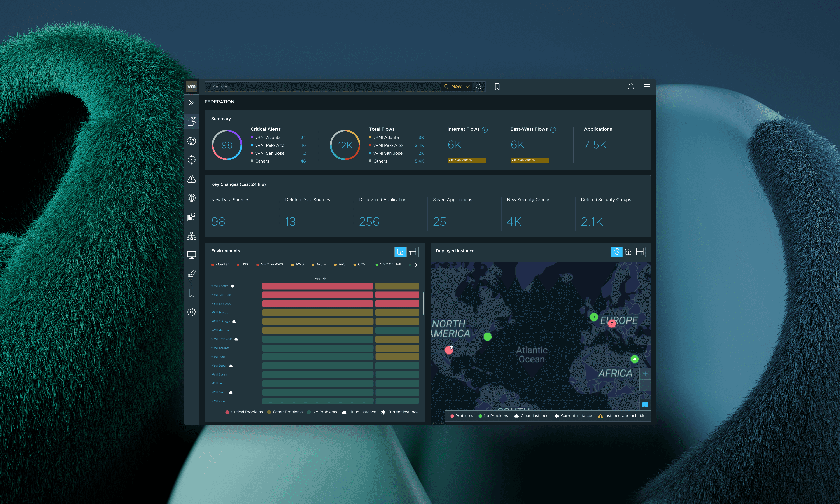Click the Environments vertical scrollbar
840x504 pixels.
pos(423,303)
